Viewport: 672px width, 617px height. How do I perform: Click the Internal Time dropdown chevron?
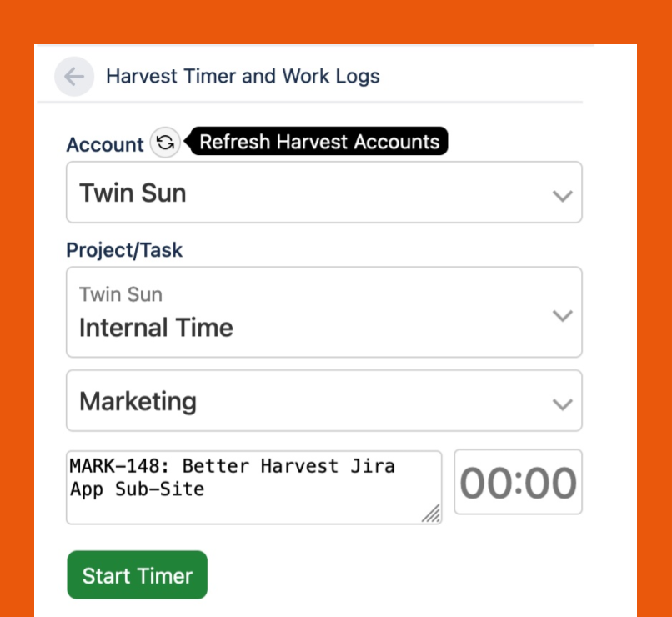tap(563, 316)
